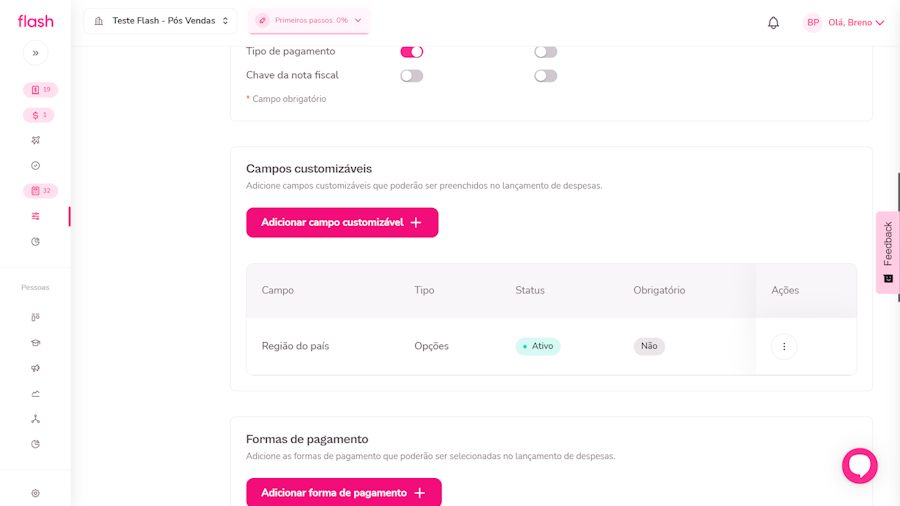Screen dimensions: 900x506
Task: Click Adicionar forma de pagamento button
Action: (x=343, y=492)
